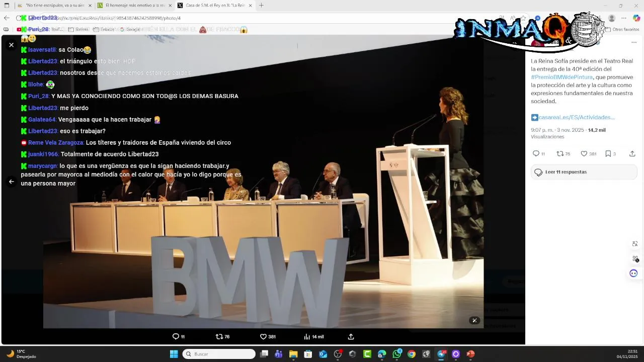This screenshot has height=362, width=644.
Task: Click the repost icon below the photo
Action: [x=219, y=336]
